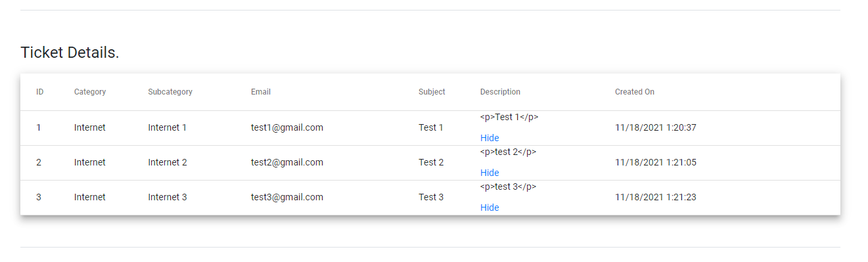This screenshot has height=262, width=868.
Task: Click timestamp 11/18/2021 1:20:37
Action: click(x=656, y=127)
